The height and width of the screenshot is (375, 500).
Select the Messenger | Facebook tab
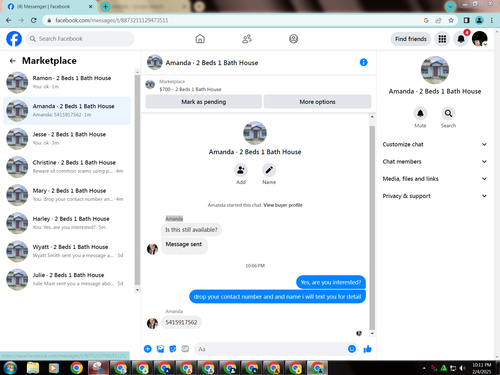click(x=50, y=7)
